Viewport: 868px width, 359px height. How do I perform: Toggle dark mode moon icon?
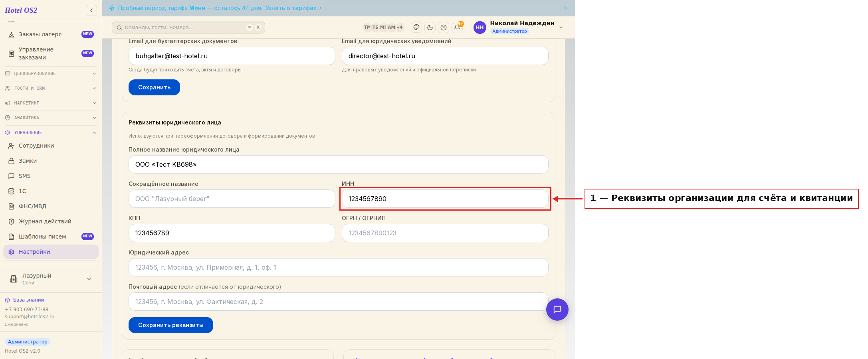pyautogui.click(x=430, y=28)
